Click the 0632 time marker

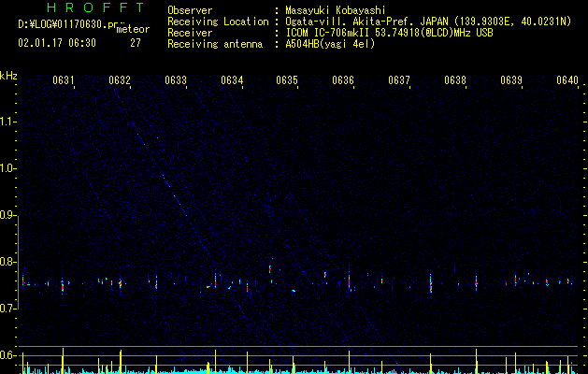point(120,80)
